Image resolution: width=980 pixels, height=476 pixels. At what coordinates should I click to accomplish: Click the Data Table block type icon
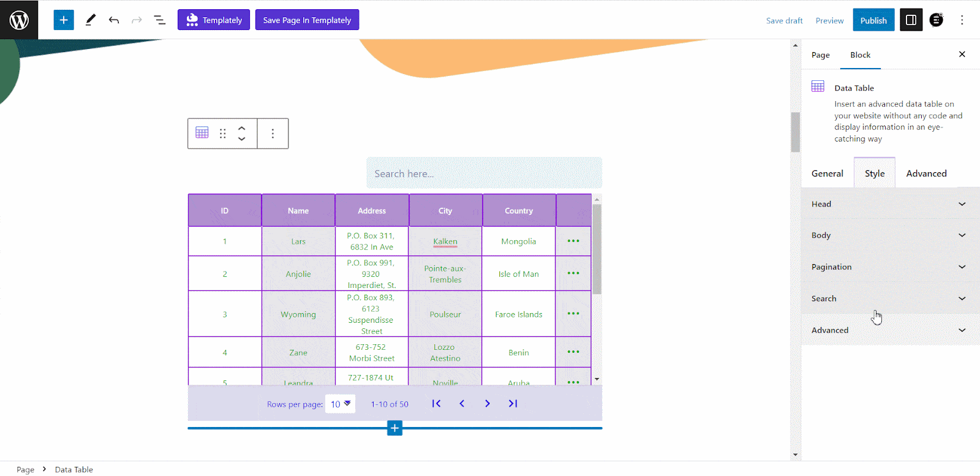click(202, 133)
